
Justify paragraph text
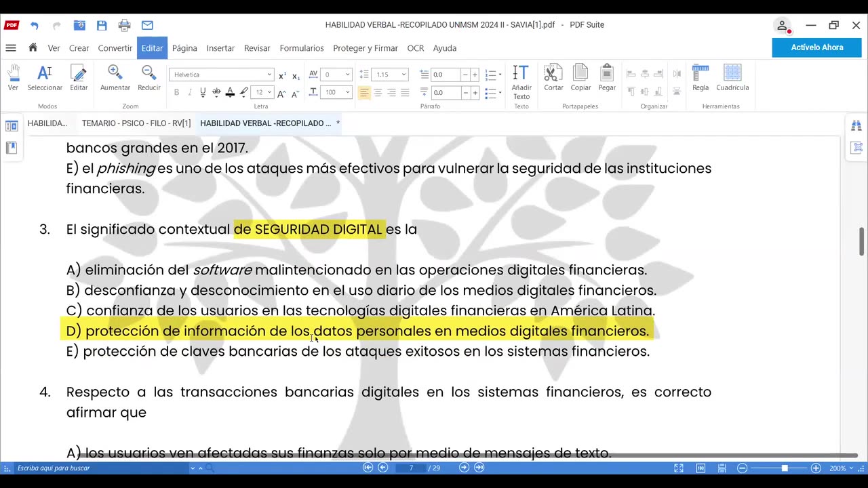coord(405,93)
